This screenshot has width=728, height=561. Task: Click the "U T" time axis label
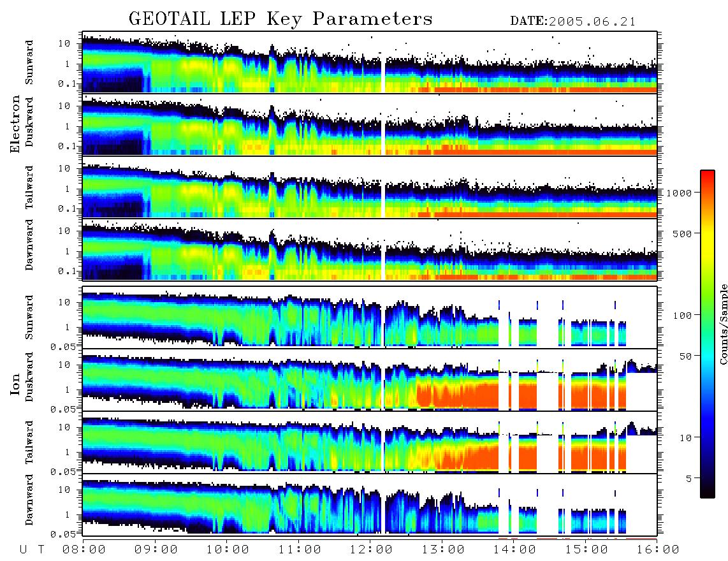[32, 550]
